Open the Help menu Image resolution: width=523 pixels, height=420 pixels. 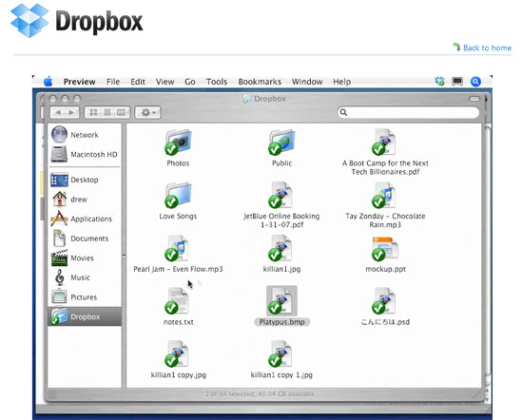point(342,82)
